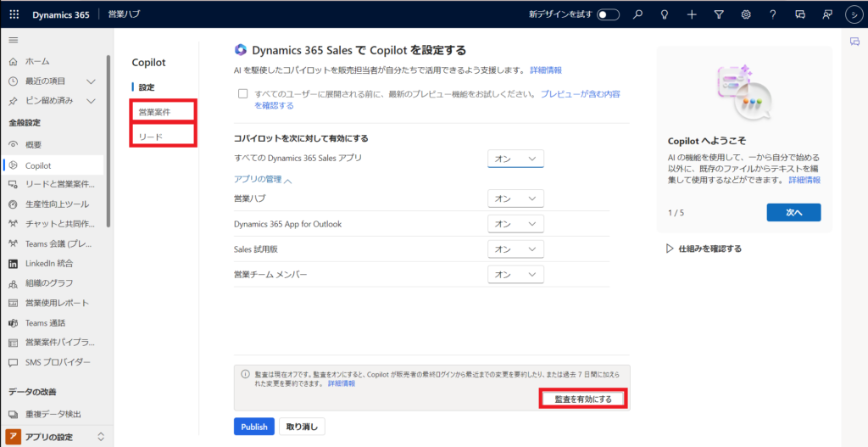The height and width of the screenshot is (447, 868).
Task: Select the 設定 tab under Copilot
Action: click(x=147, y=87)
